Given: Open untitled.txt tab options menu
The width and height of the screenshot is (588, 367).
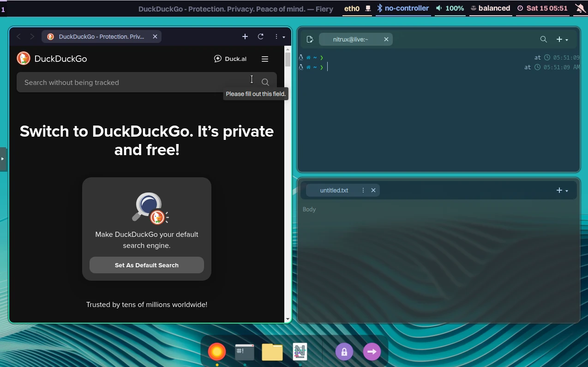Looking at the screenshot, I should [x=363, y=190].
